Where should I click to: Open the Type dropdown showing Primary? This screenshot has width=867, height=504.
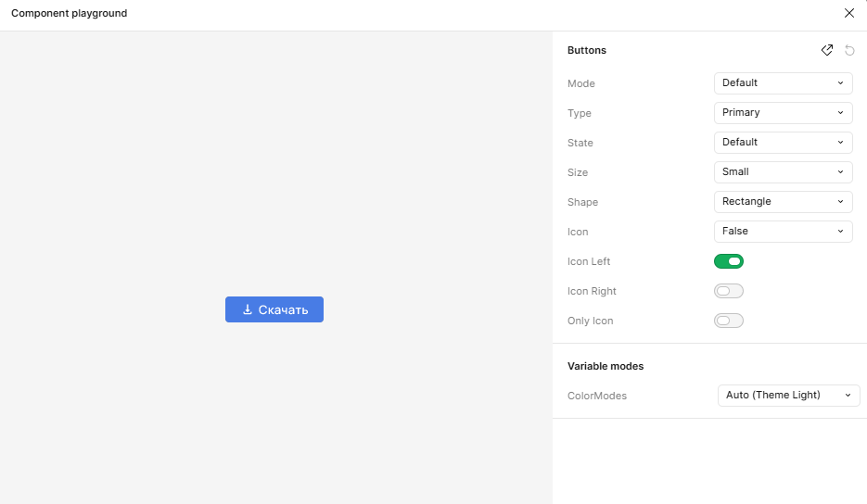(783, 113)
